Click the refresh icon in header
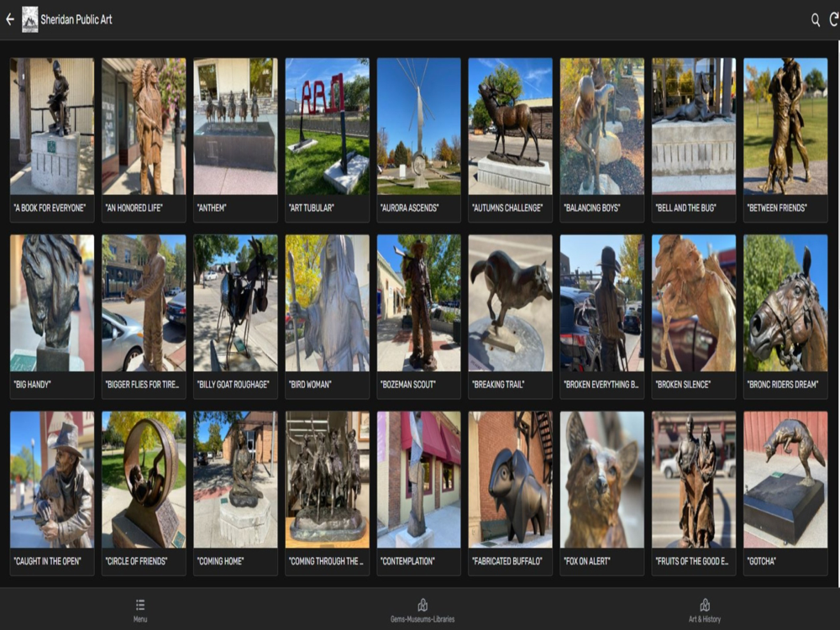840x630 pixels. [834, 20]
